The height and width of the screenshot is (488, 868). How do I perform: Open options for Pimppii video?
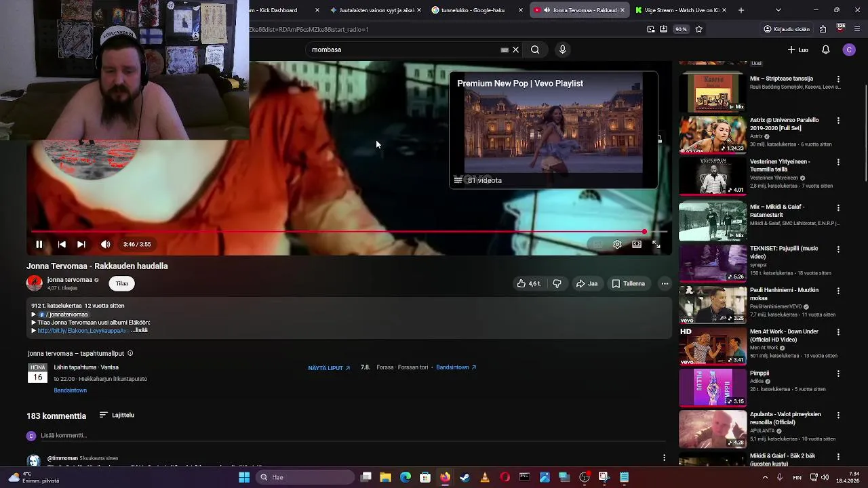point(838,373)
